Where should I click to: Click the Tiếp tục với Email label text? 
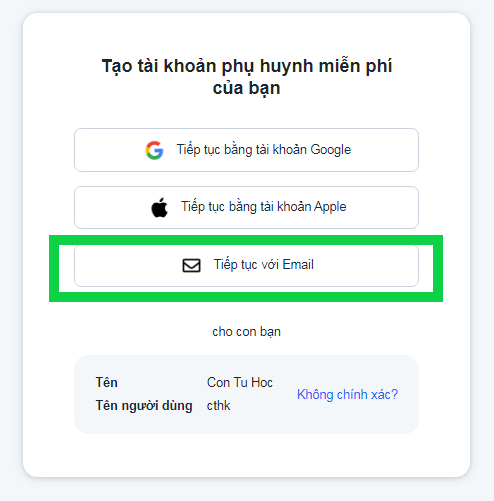(x=264, y=265)
